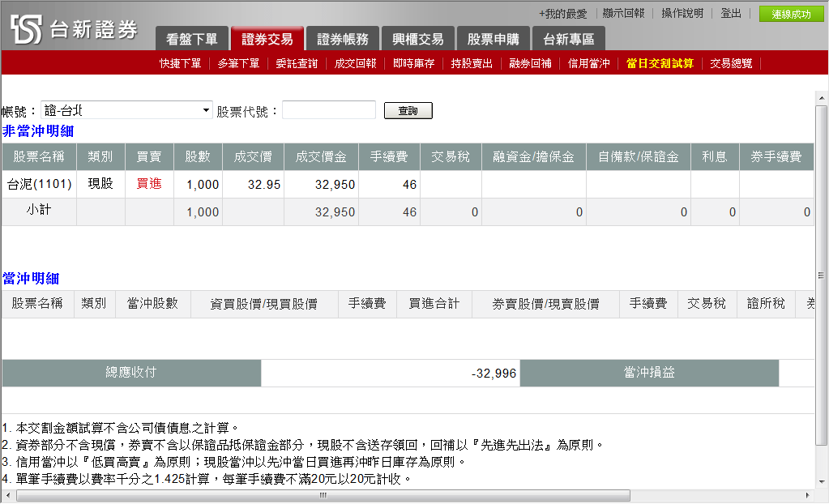
Task: Click the +我的最愛 favorites link
Action: (x=562, y=14)
